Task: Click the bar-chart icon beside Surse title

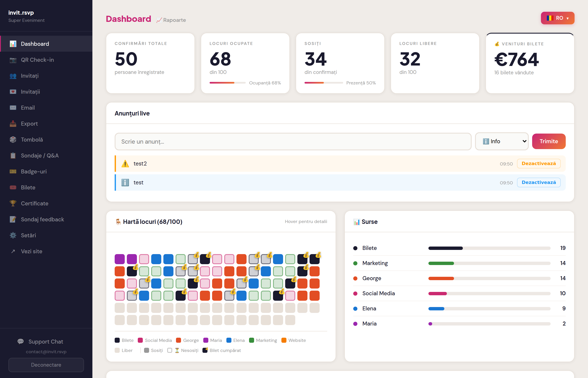Action: click(357, 222)
